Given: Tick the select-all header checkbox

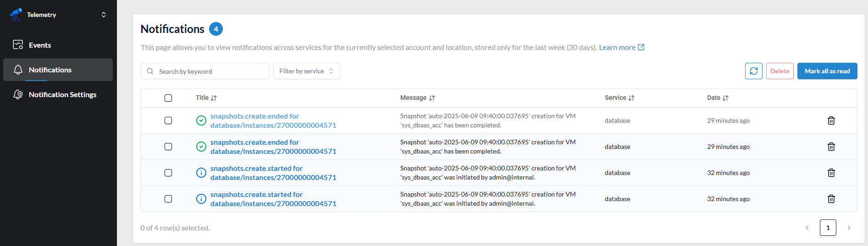Looking at the screenshot, I should [168, 98].
